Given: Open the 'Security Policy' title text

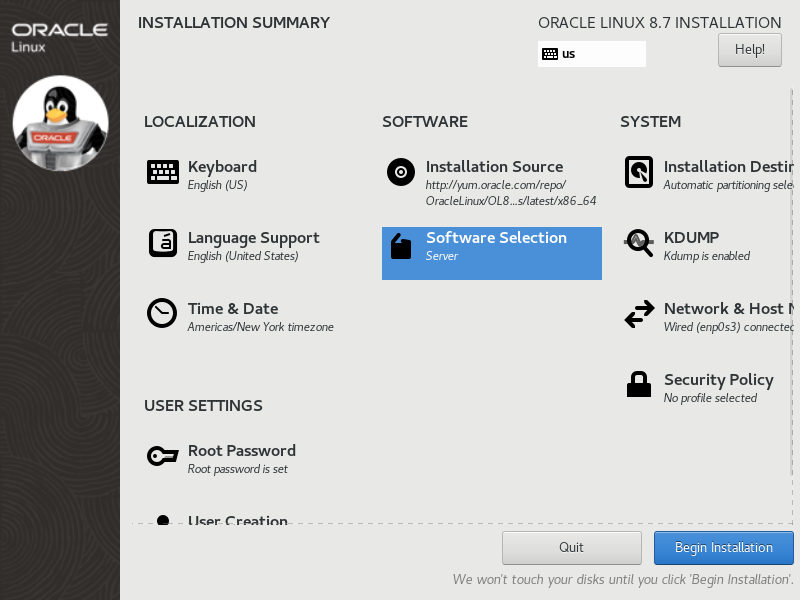Looking at the screenshot, I should 719,380.
